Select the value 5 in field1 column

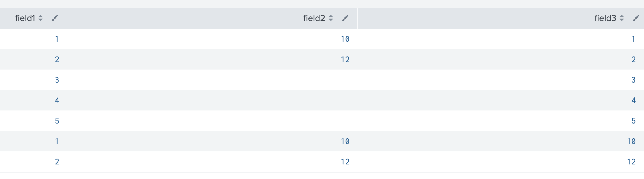57,121
